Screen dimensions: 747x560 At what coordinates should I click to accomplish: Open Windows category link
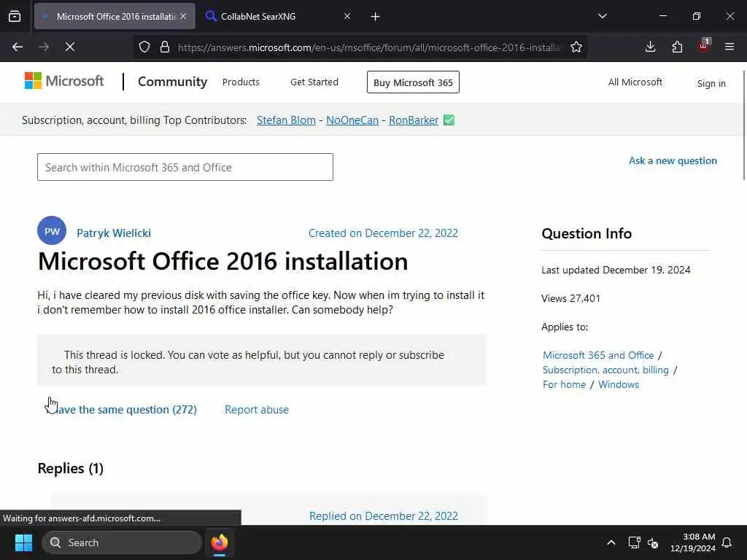(x=619, y=384)
